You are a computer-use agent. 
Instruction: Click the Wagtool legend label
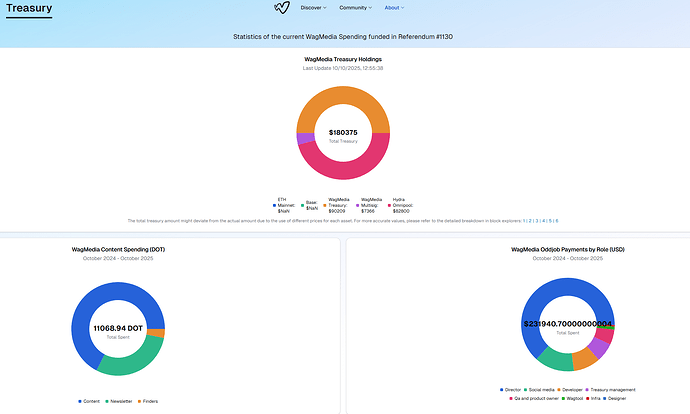(x=574, y=399)
